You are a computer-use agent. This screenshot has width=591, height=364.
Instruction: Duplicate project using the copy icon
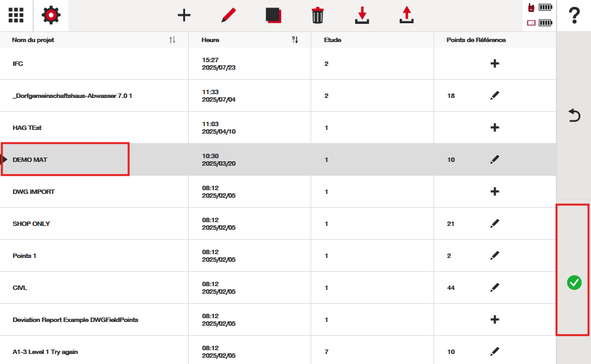274,15
